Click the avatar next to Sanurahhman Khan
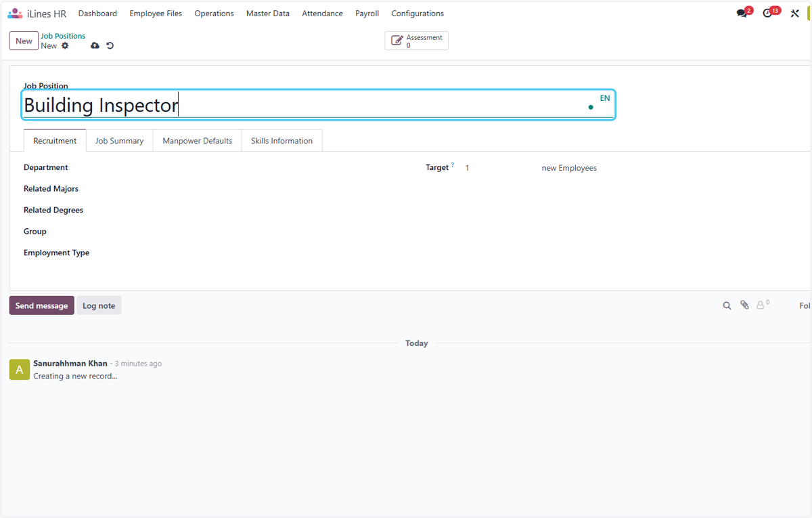 [20, 369]
